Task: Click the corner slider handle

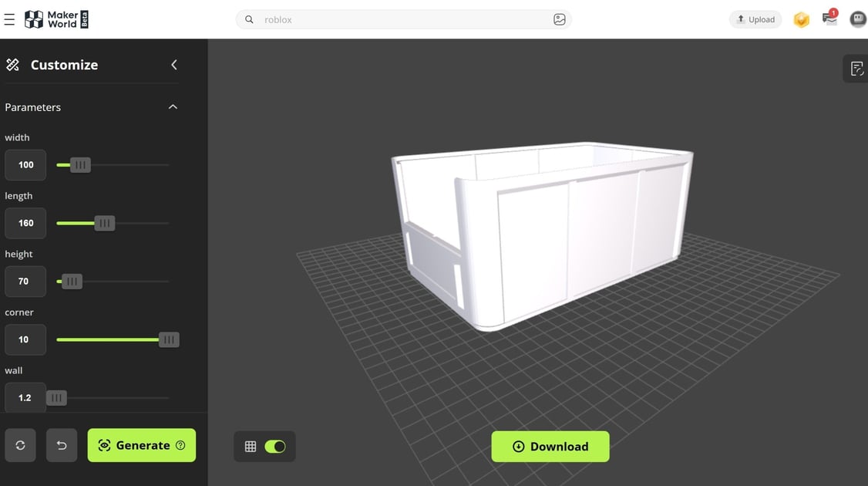Action: (169, 339)
